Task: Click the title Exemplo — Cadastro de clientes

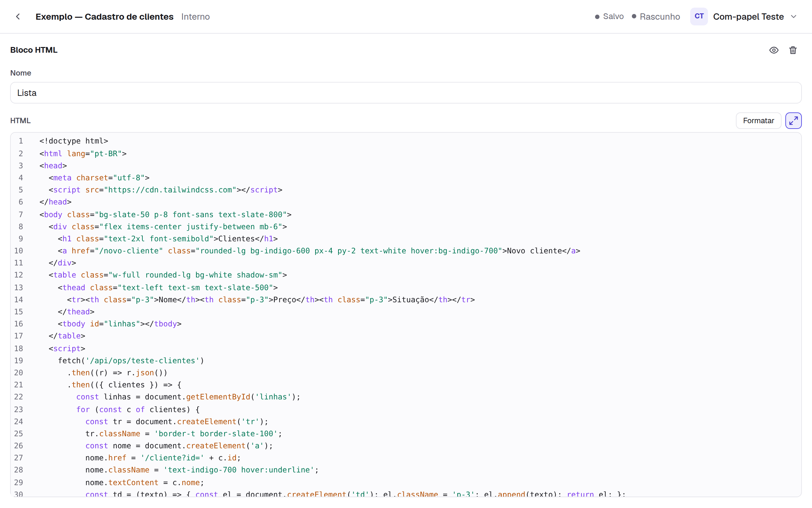Action: [x=104, y=17]
